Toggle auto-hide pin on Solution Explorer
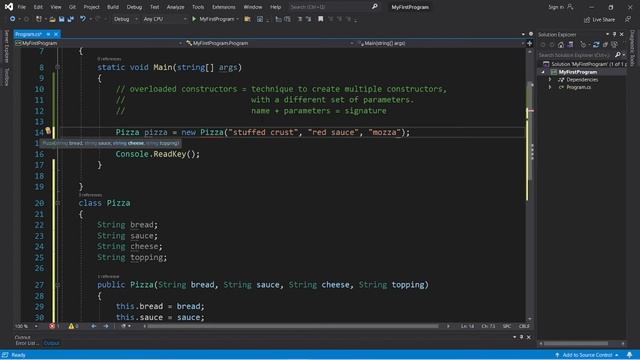Viewport: 640px width, 360px height. (x=614, y=34)
